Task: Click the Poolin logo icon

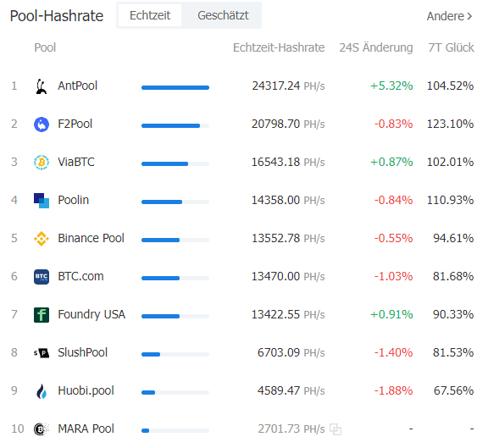Action: coord(42,201)
